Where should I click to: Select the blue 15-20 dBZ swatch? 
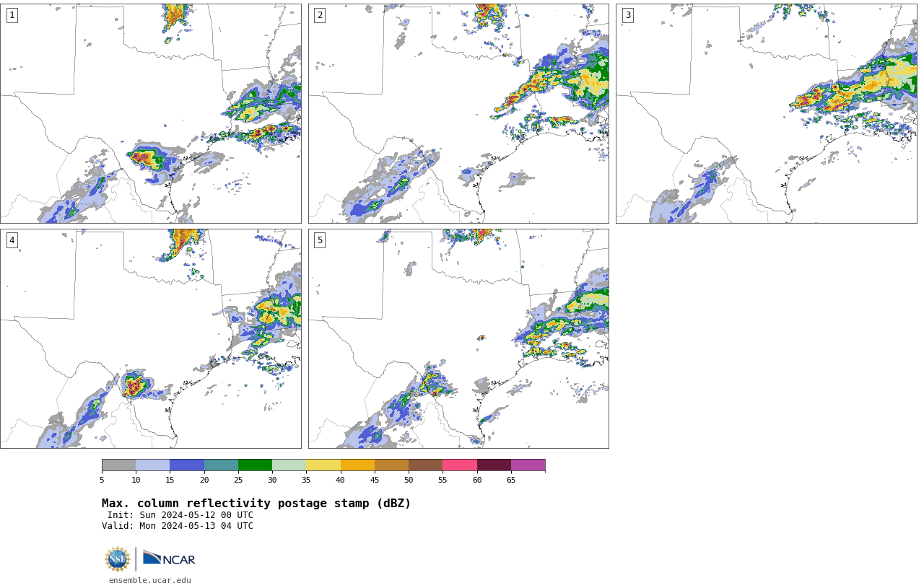pos(187,465)
